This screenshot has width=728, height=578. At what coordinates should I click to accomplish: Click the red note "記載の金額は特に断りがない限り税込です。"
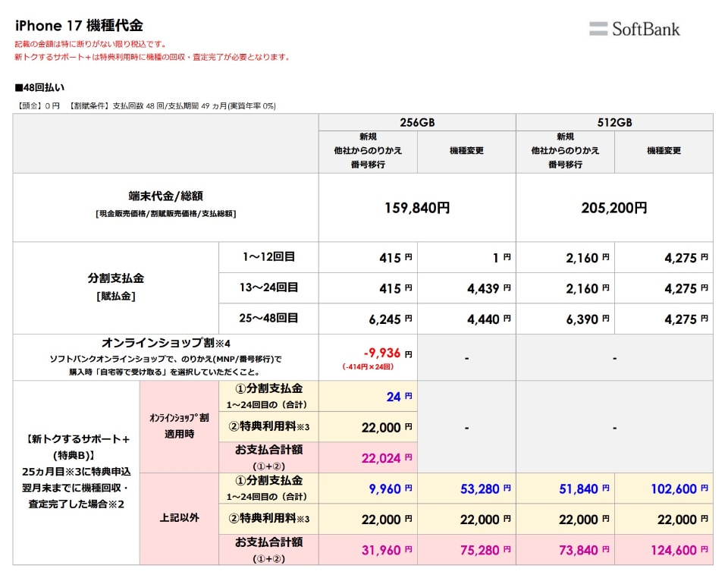[x=90, y=44]
